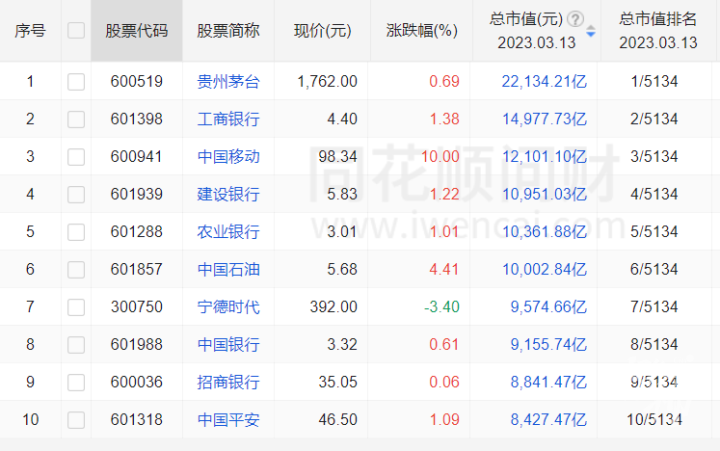Check the box for 建设银行 row

76,194
